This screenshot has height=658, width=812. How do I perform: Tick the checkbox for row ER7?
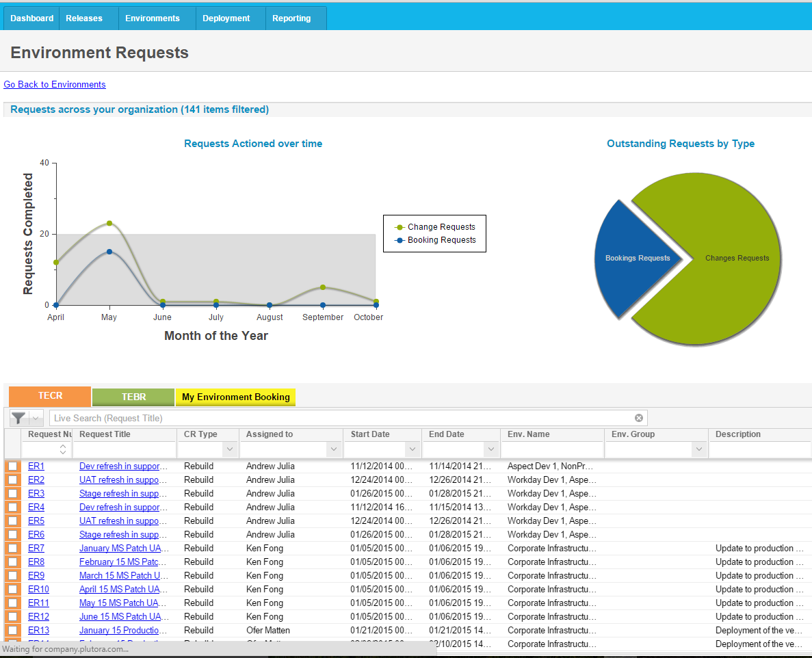pyautogui.click(x=13, y=549)
